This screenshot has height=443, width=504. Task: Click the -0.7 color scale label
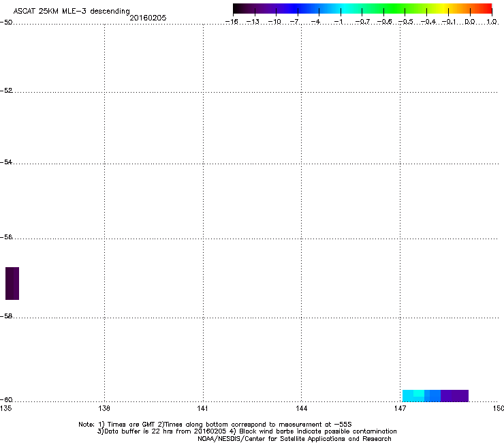[362, 22]
